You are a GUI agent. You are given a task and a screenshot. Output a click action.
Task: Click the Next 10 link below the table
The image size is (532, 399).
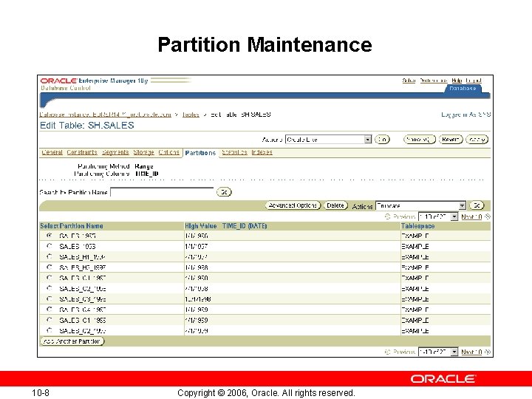pyautogui.click(x=471, y=352)
